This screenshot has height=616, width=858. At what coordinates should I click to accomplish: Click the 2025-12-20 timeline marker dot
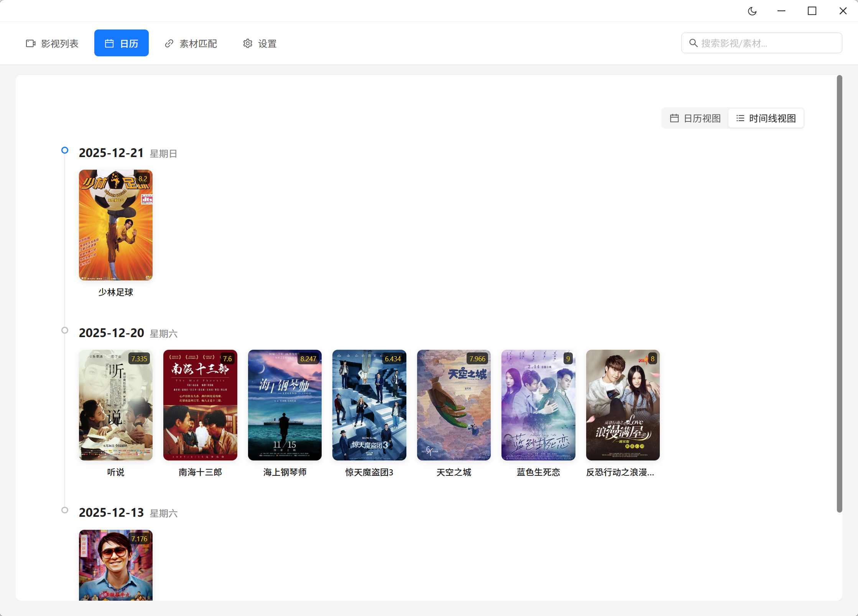click(x=65, y=330)
